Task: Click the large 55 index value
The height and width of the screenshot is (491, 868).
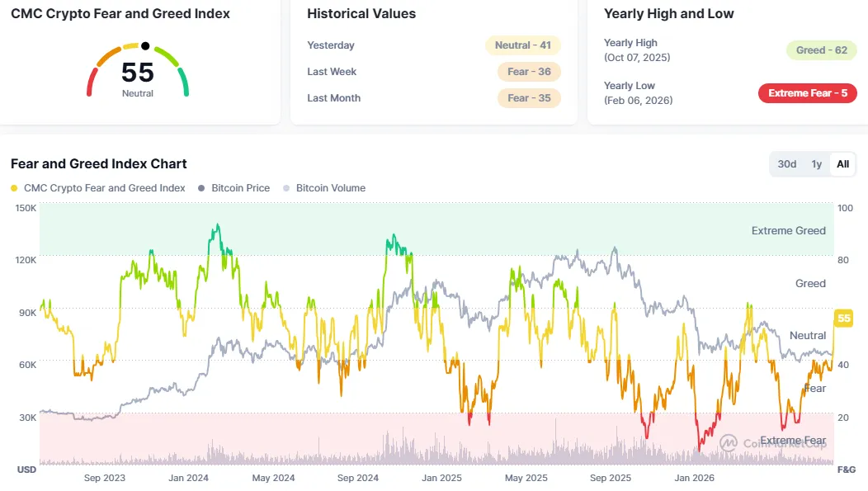Action: tap(137, 73)
